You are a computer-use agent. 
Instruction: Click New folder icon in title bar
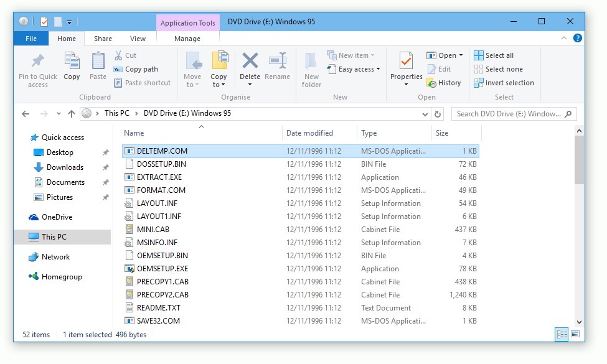tap(58, 22)
